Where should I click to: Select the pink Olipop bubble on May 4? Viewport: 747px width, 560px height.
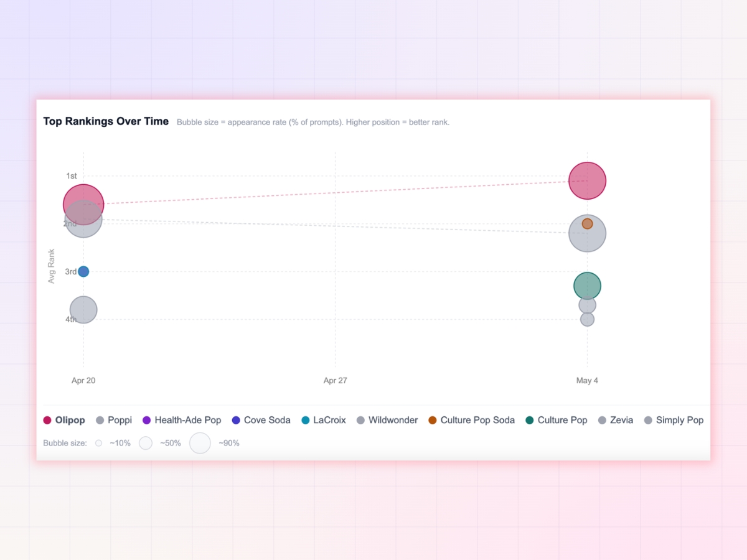(x=587, y=180)
